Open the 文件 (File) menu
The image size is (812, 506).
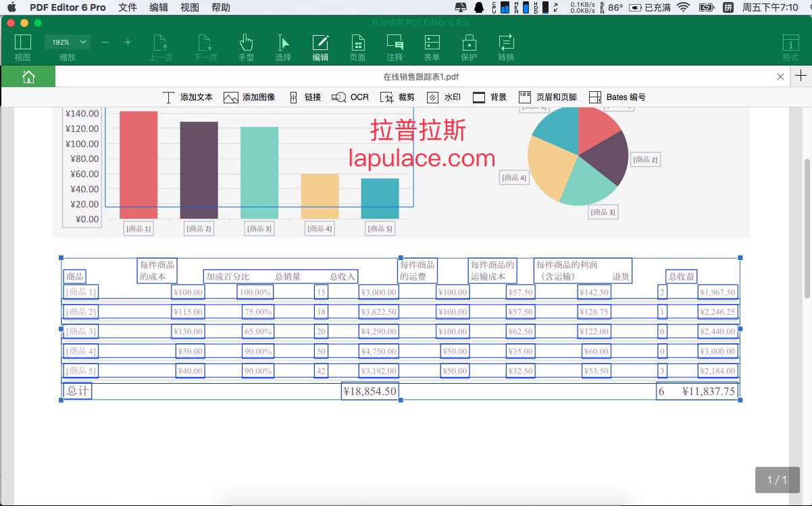point(127,7)
